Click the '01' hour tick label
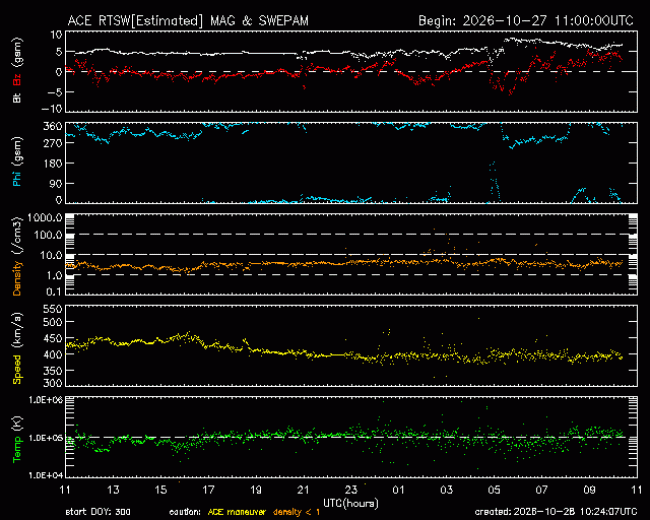650x520 pixels. (x=398, y=490)
